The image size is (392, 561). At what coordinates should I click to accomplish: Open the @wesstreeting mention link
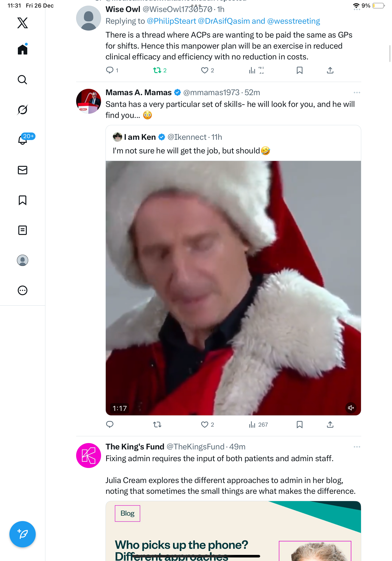[x=294, y=21]
